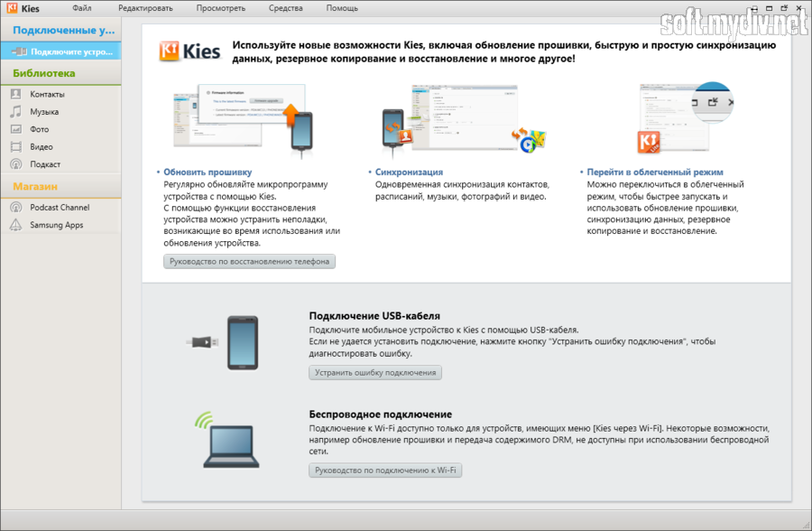Click the Kies logo icon in title bar
Viewport: 812px width, 531px height.
pos(12,8)
